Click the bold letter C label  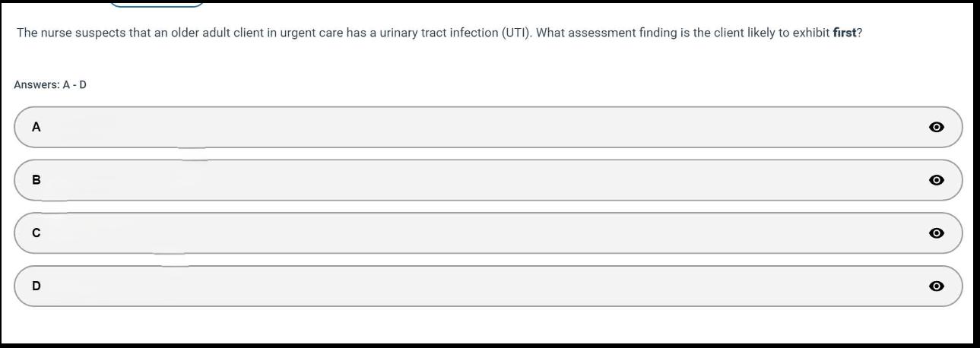point(36,233)
